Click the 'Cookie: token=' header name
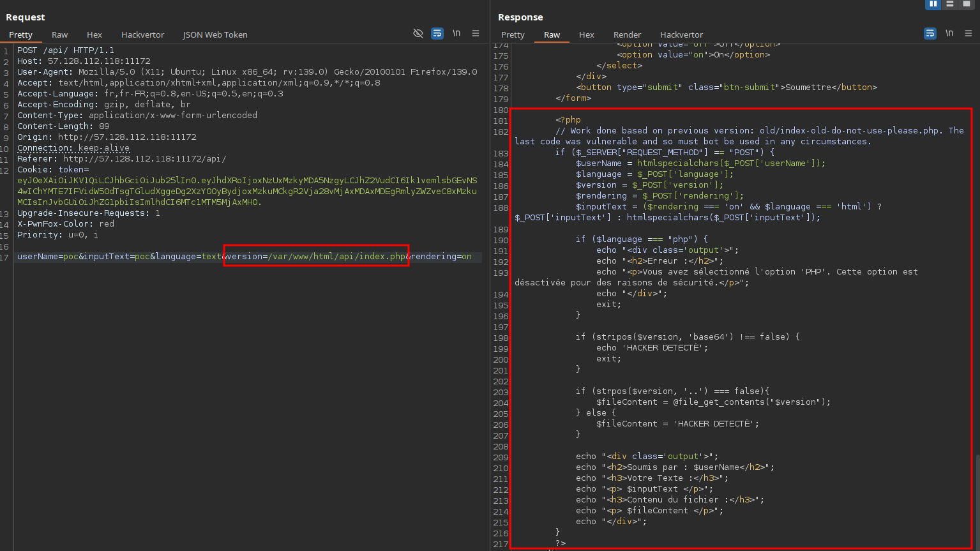 53,170
